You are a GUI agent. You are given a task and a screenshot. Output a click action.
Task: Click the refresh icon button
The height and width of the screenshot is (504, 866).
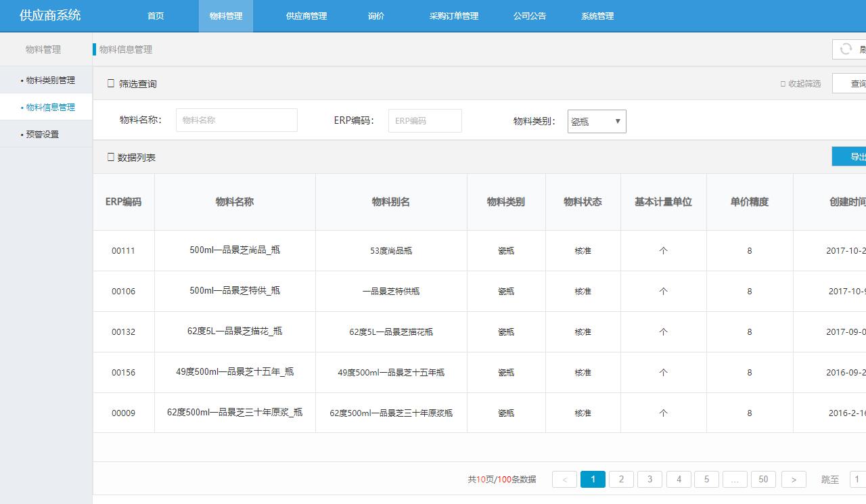pyautogui.click(x=849, y=49)
